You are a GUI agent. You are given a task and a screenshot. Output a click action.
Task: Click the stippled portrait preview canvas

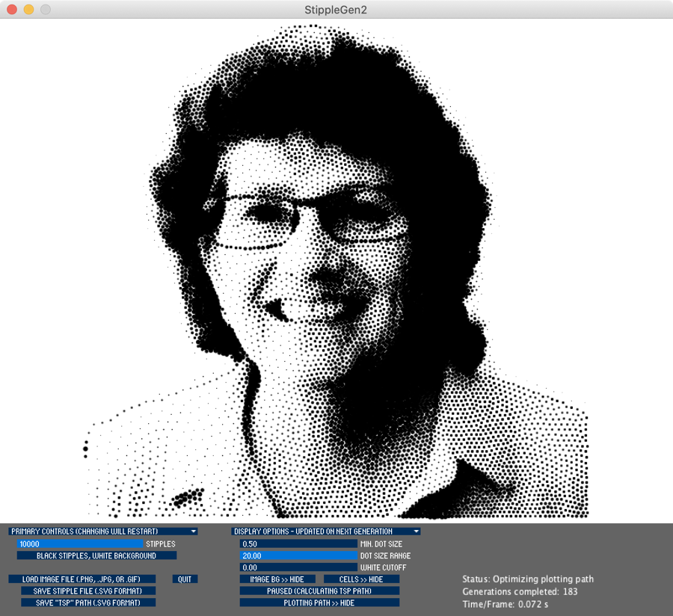point(336,269)
